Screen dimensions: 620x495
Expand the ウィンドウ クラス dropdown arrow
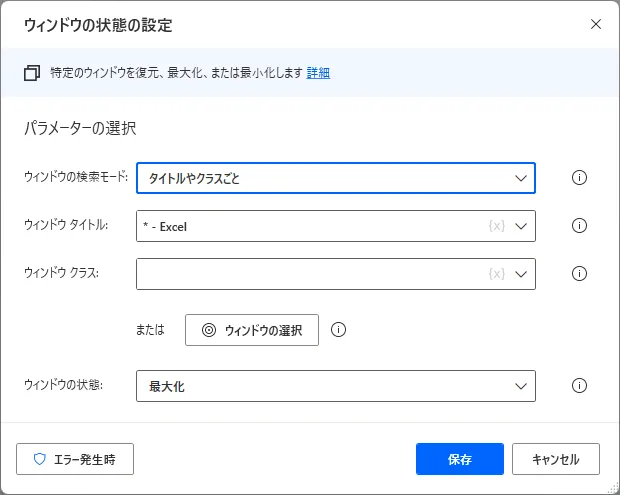pos(520,274)
